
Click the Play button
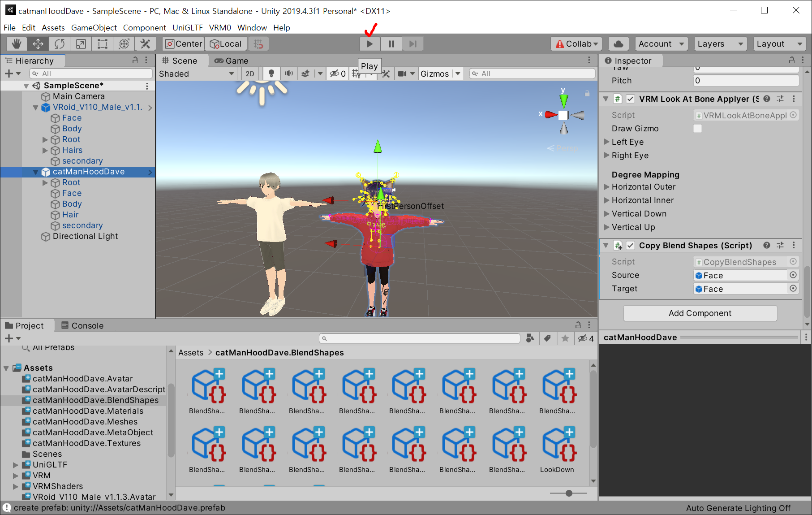tap(369, 43)
